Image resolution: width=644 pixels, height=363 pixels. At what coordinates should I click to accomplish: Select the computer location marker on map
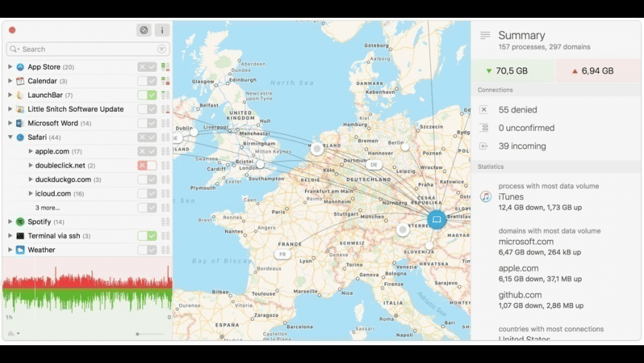pyautogui.click(x=437, y=219)
